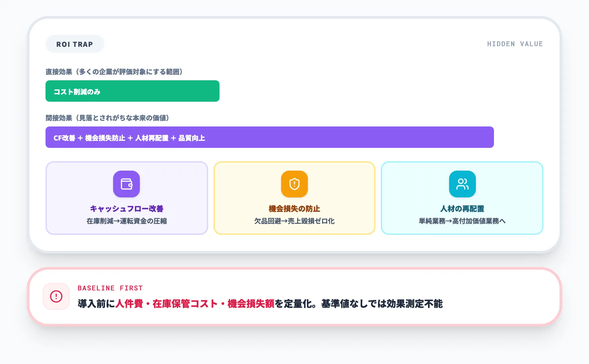Click the 直接効果 heading text
Image resolution: width=589 pixels, height=364 pixels.
click(x=114, y=71)
